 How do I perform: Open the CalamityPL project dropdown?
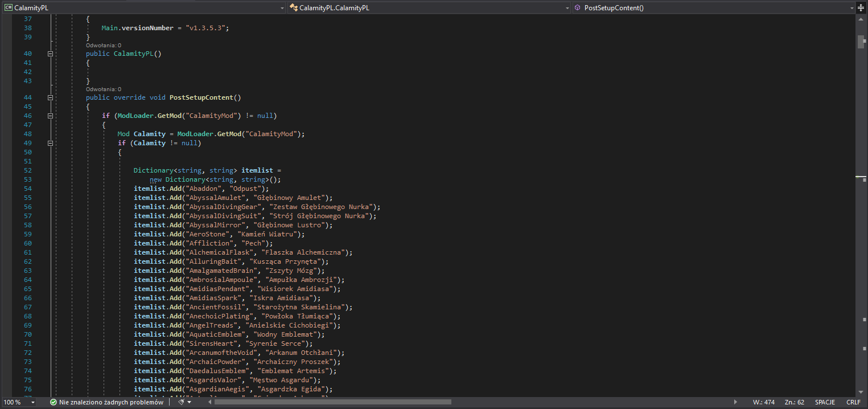(282, 7)
